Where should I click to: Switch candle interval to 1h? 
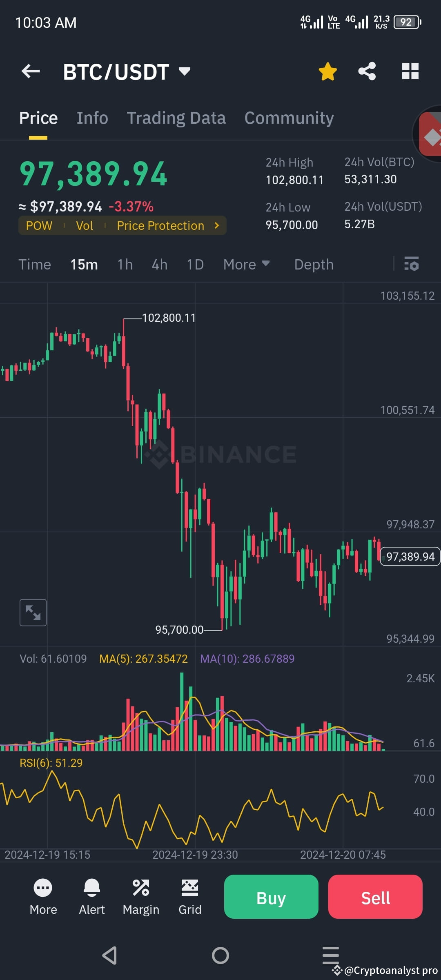[x=125, y=265]
